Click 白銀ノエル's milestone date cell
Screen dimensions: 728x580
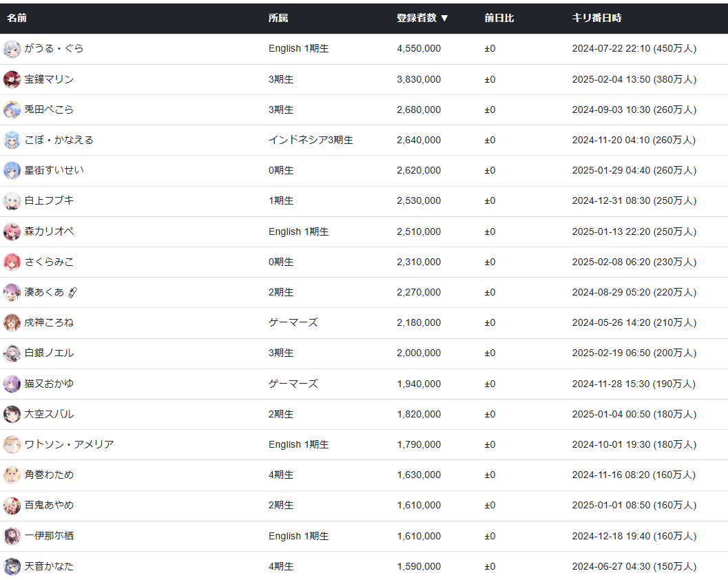[x=634, y=353]
